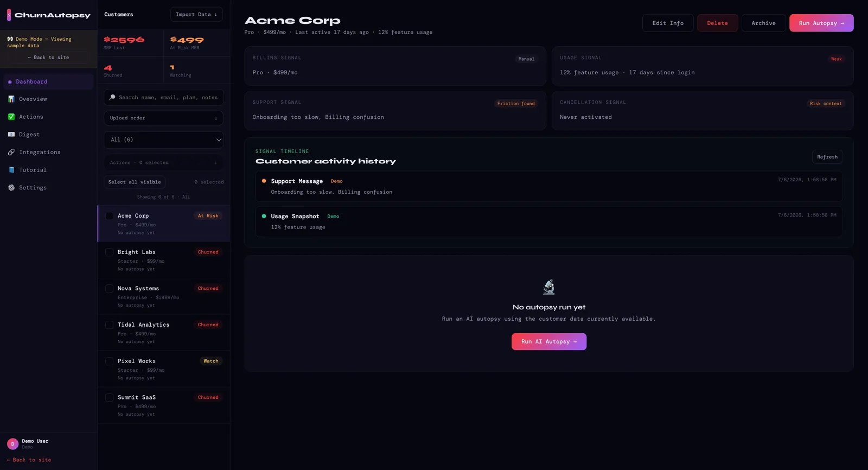
Task: Click the Churned badge on Summit SaaS
Action: 208,398
